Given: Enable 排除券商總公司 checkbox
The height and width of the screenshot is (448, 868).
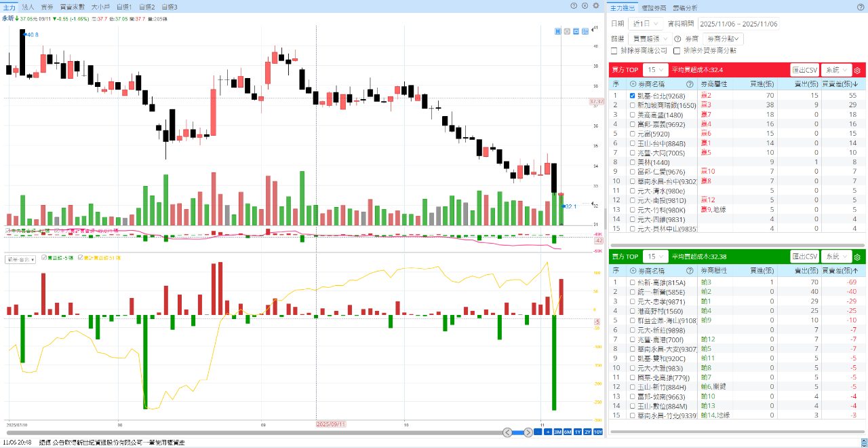Looking at the screenshot, I should click(614, 50).
